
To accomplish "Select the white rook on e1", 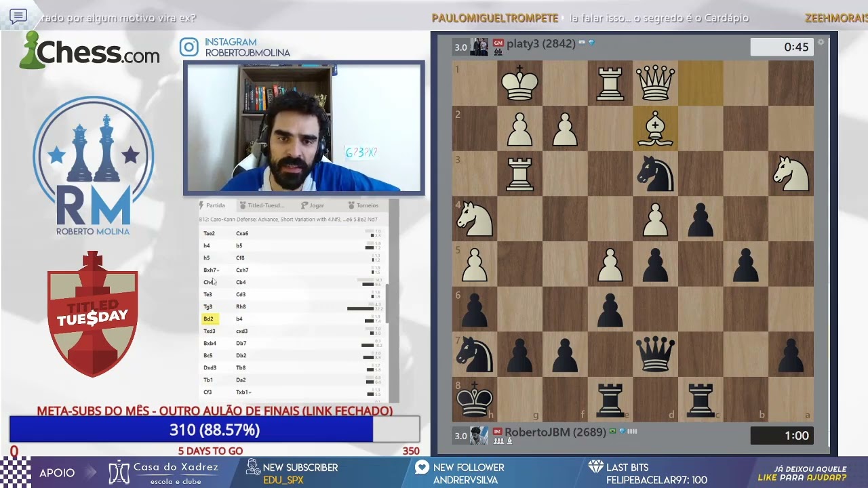I will point(610,83).
